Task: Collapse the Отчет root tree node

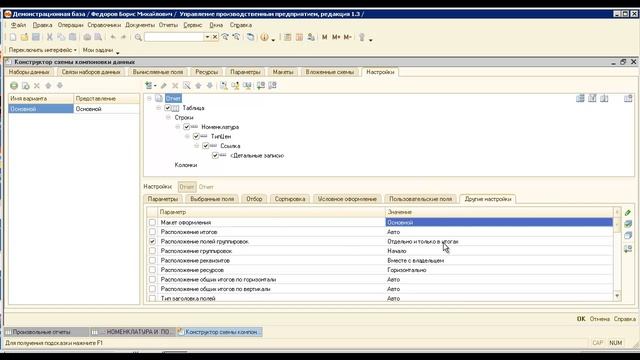Action: [149, 98]
